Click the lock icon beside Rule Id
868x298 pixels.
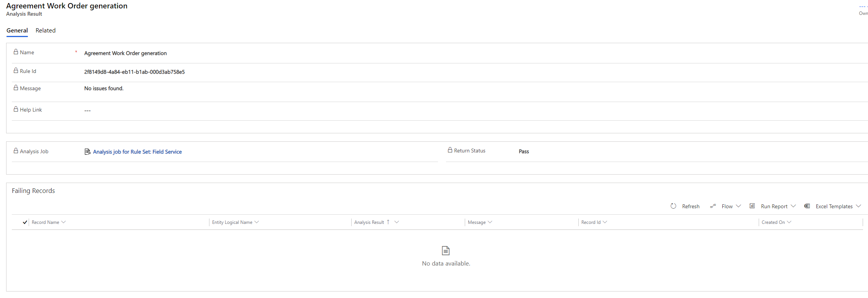tap(16, 70)
